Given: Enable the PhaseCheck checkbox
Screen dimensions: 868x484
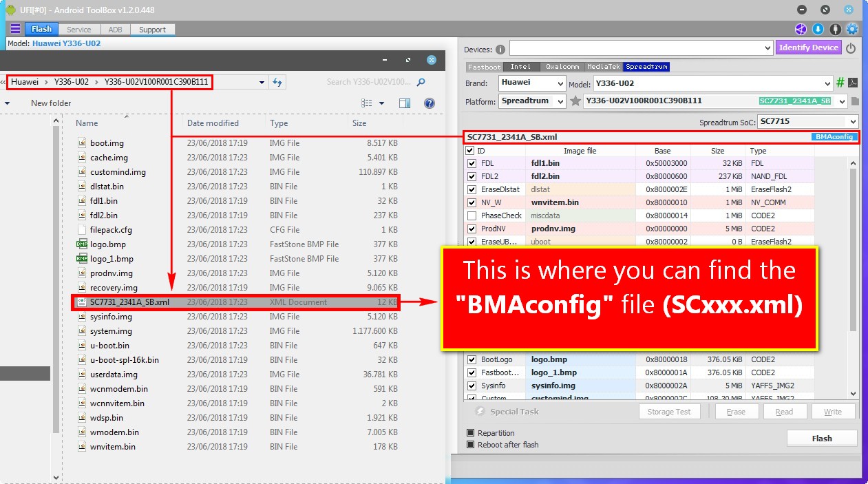Looking at the screenshot, I should pos(472,216).
